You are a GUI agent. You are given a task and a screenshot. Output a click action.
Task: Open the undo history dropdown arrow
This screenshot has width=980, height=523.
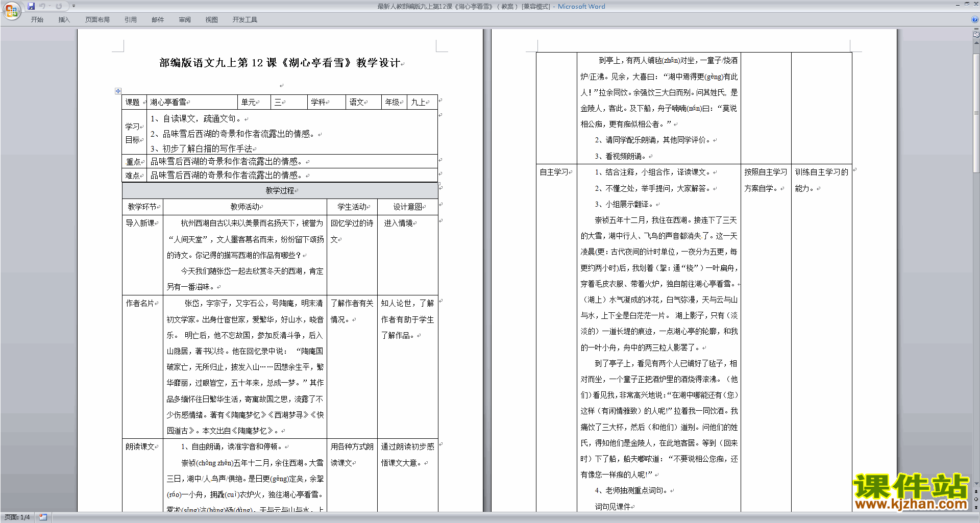point(50,6)
